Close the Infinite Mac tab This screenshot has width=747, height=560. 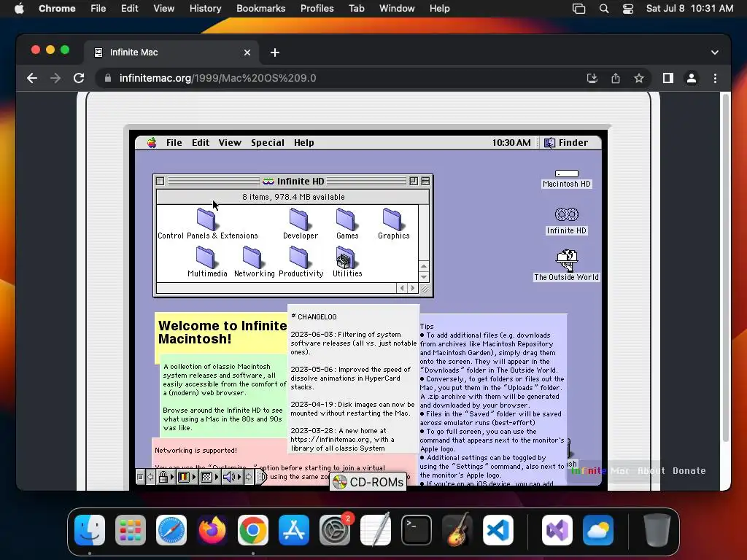click(247, 52)
